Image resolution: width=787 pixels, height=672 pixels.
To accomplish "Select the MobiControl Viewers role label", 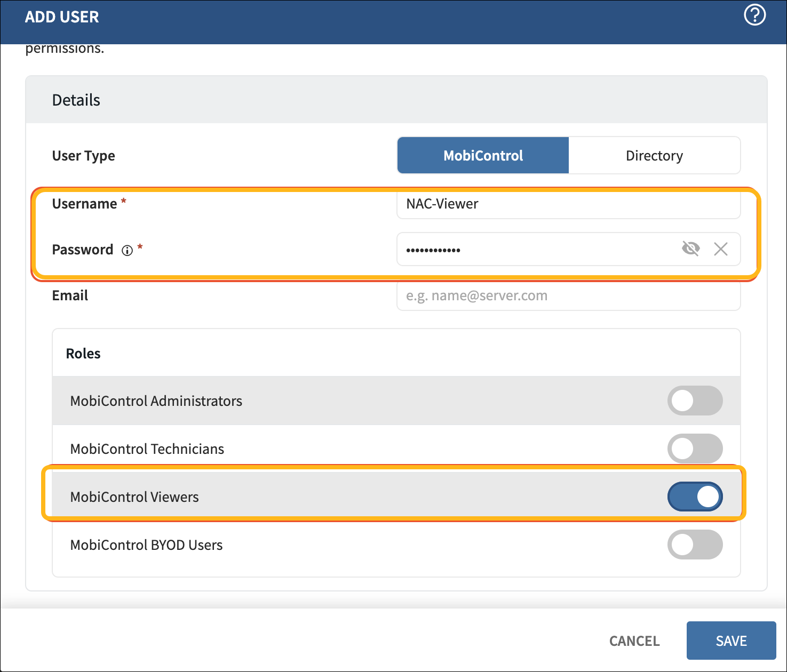I will tap(134, 497).
